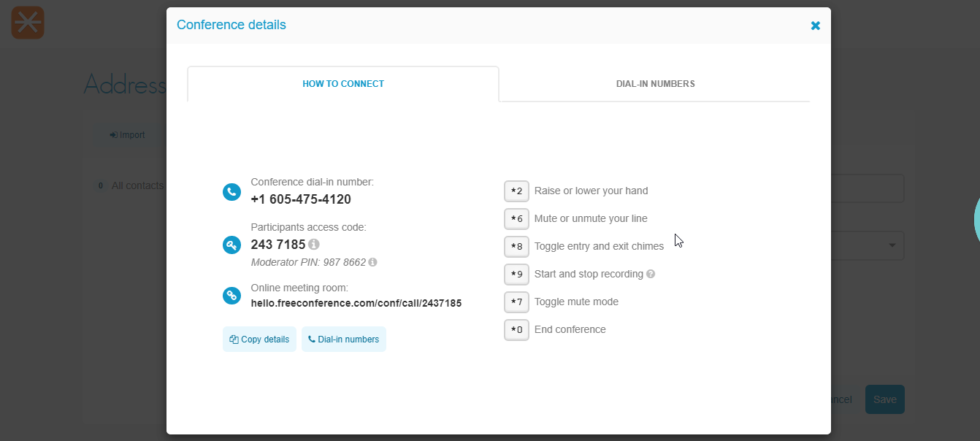Image resolution: width=980 pixels, height=441 pixels.
Task: Click the *0 End conference key
Action: click(x=516, y=330)
